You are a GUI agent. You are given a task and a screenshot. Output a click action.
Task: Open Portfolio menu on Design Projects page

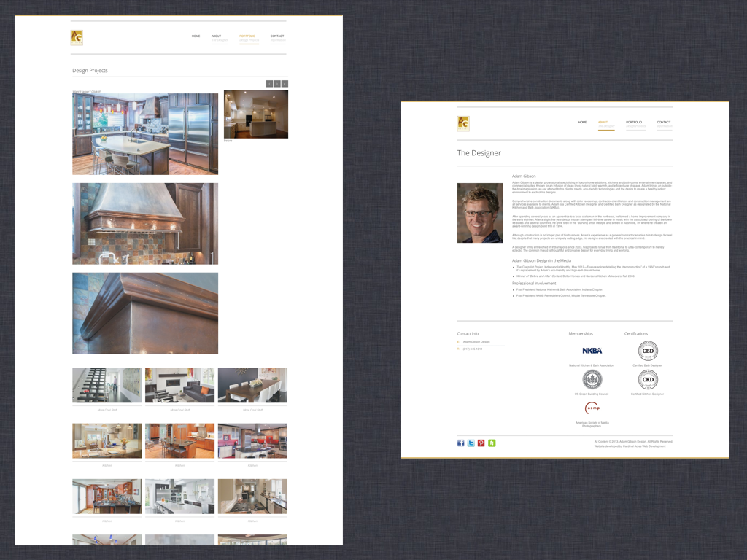pos(248,37)
